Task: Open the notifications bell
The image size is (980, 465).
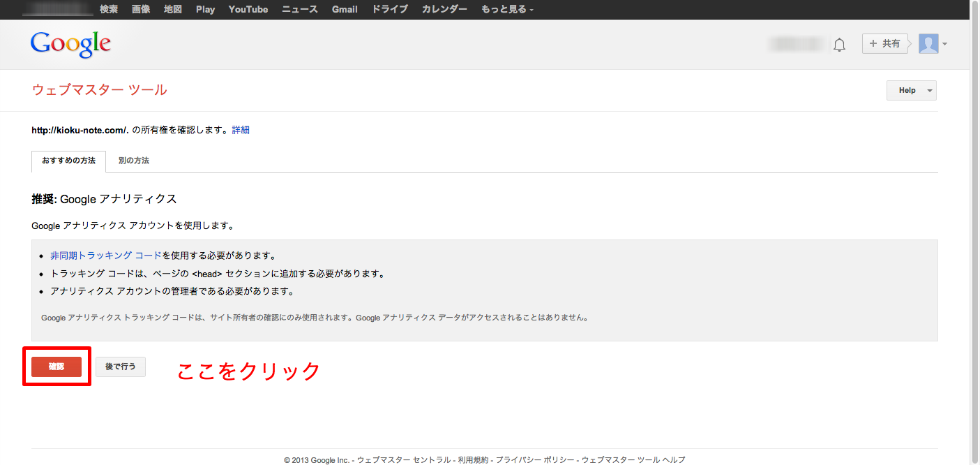Action: pos(839,45)
